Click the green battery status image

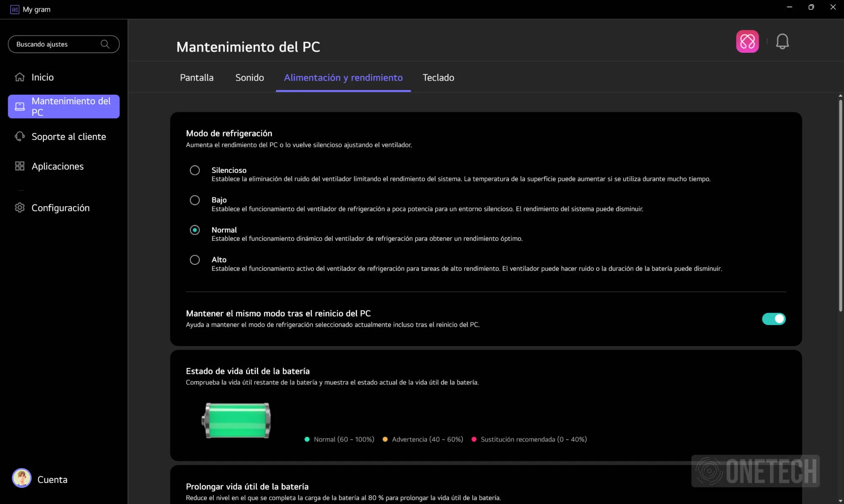236,420
